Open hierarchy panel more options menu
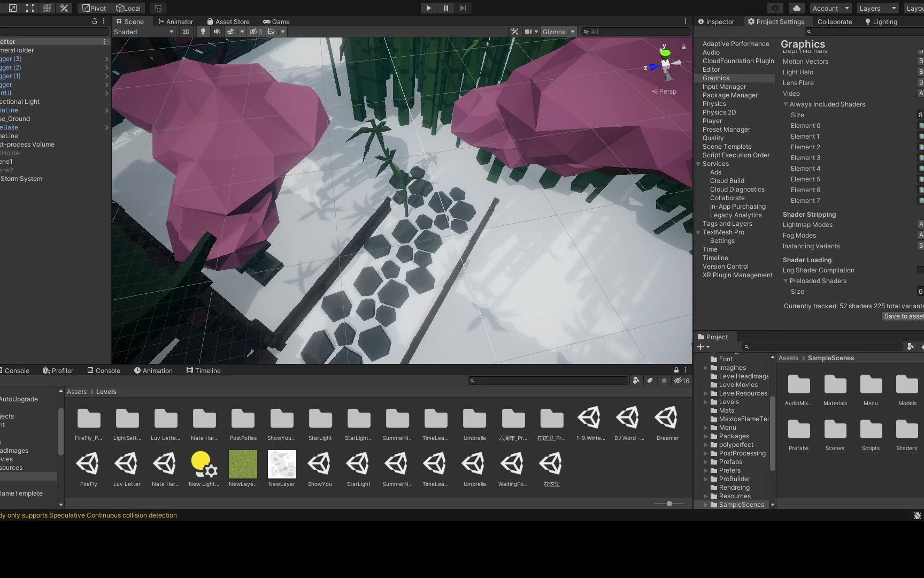This screenshot has height=578, width=924. click(104, 21)
